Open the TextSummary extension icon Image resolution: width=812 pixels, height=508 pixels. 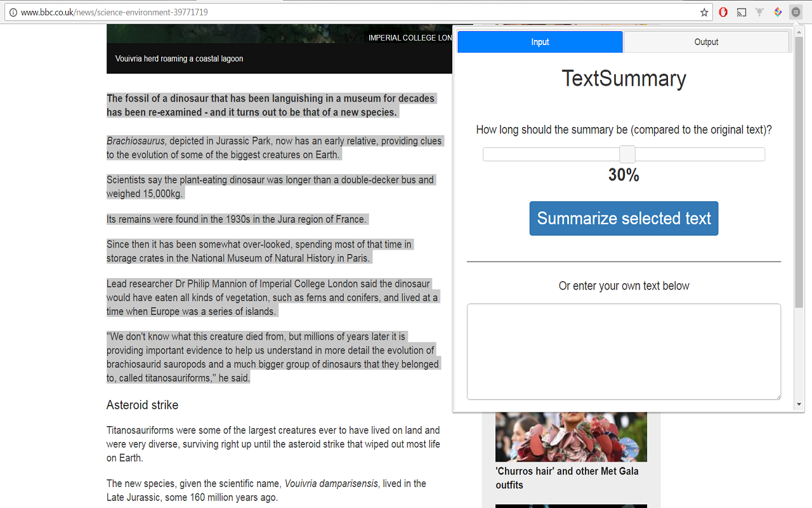pos(796,12)
